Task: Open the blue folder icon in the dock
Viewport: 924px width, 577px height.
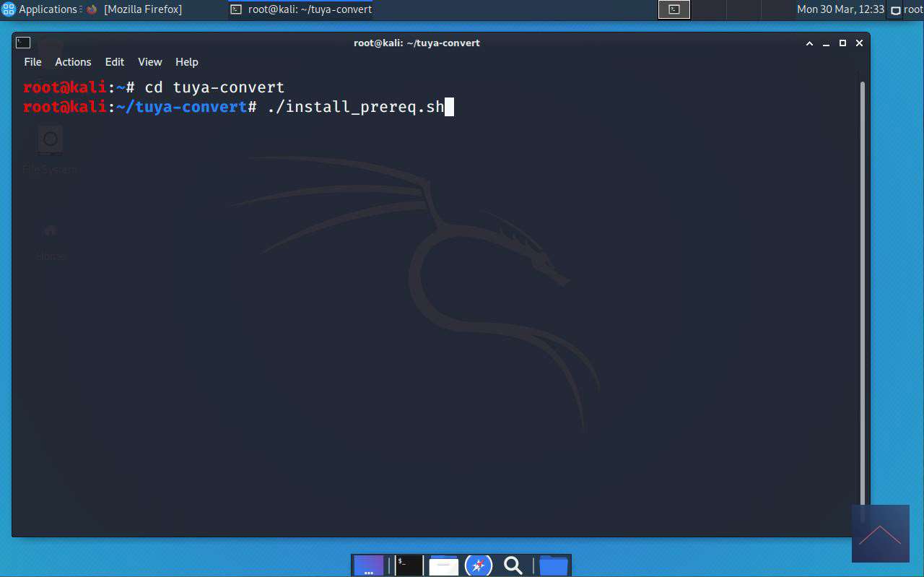Action: (553, 565)
